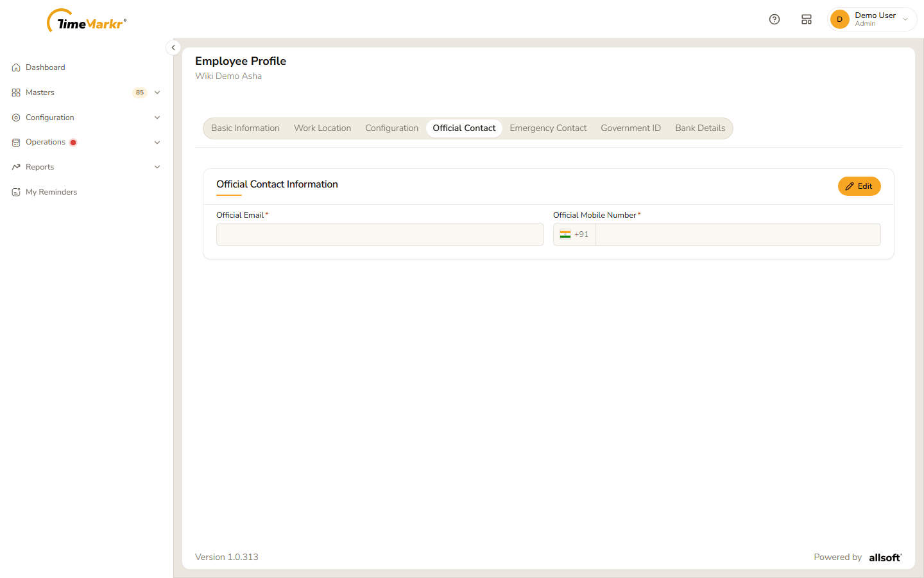Expand the Reports menu chevron
This screenshot has width=924, height=578.
[157, 167]
